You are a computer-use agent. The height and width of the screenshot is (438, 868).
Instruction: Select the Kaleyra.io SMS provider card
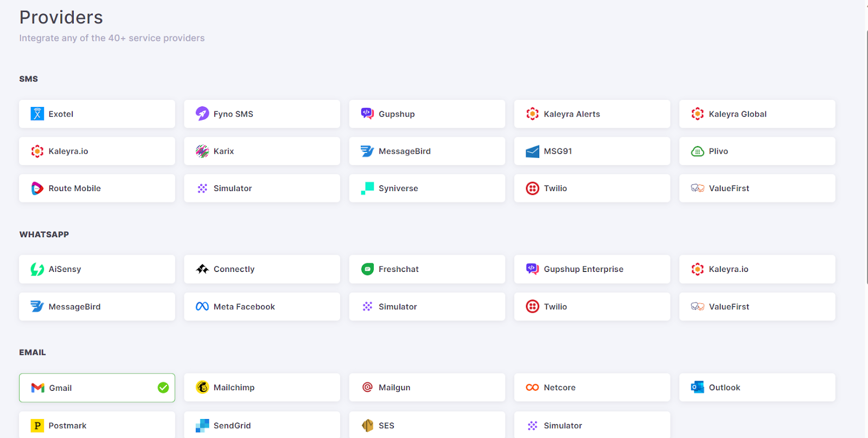97,151
